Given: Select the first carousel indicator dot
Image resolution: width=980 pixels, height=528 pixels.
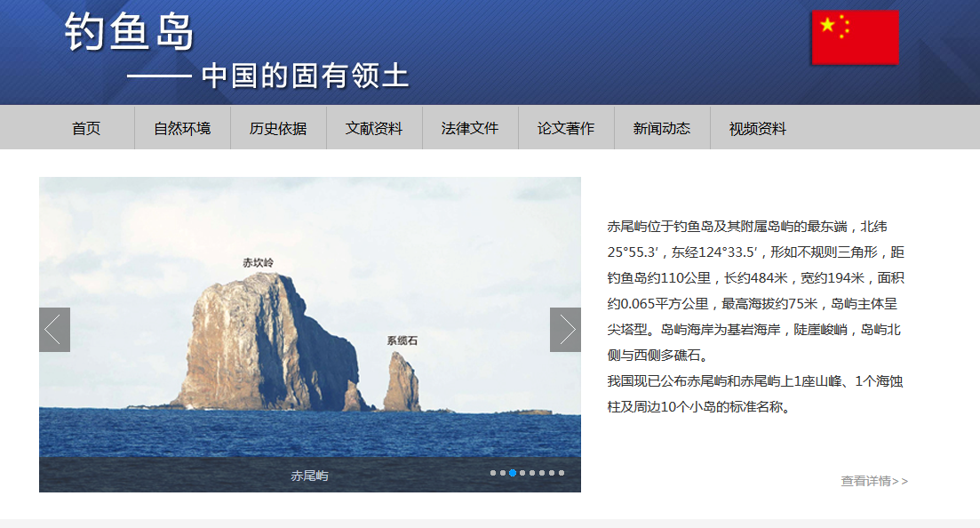Looking at the screenshot, I should coord(493,473).
